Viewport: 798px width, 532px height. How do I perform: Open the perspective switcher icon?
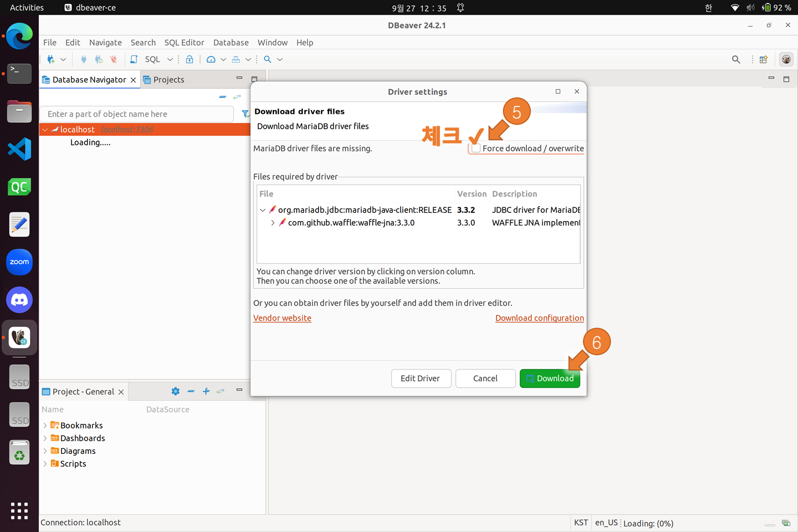(763, 59)
